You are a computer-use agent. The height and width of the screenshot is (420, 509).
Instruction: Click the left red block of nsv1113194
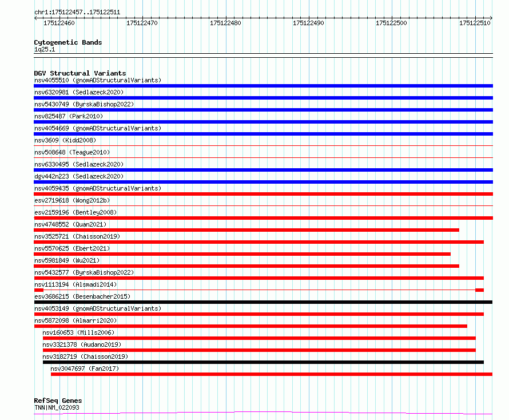39,290
